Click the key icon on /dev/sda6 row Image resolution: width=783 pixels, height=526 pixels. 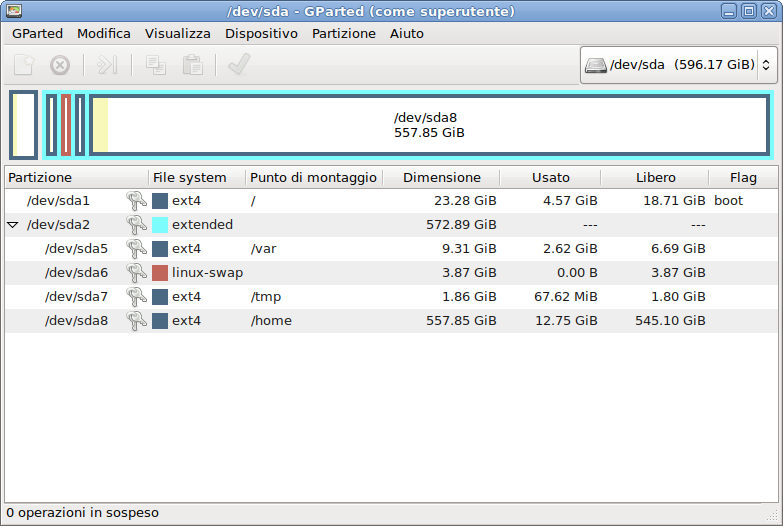point(136,273)
